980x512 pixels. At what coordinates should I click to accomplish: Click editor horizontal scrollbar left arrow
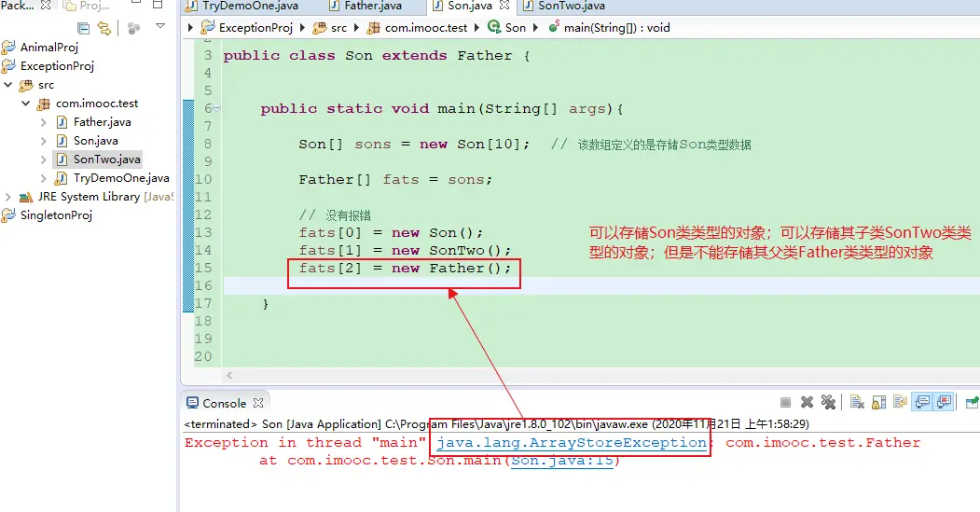point(229,375)
